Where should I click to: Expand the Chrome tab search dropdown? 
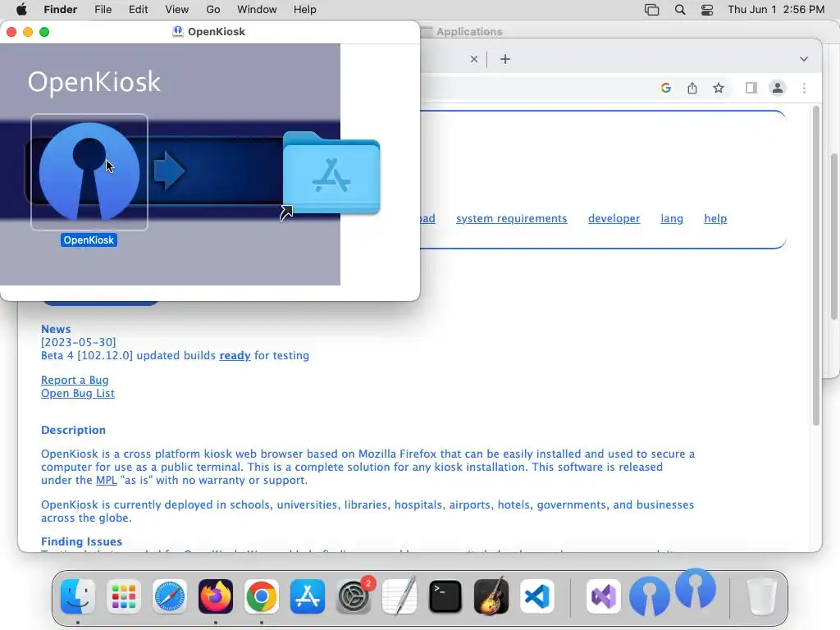tap(804, 59)
